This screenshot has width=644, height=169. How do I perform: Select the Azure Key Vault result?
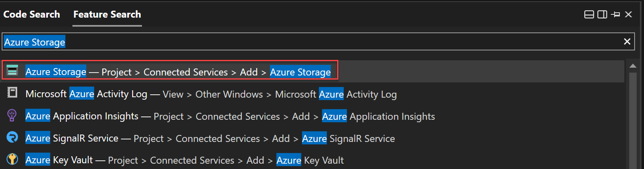(x=313, y=160)
